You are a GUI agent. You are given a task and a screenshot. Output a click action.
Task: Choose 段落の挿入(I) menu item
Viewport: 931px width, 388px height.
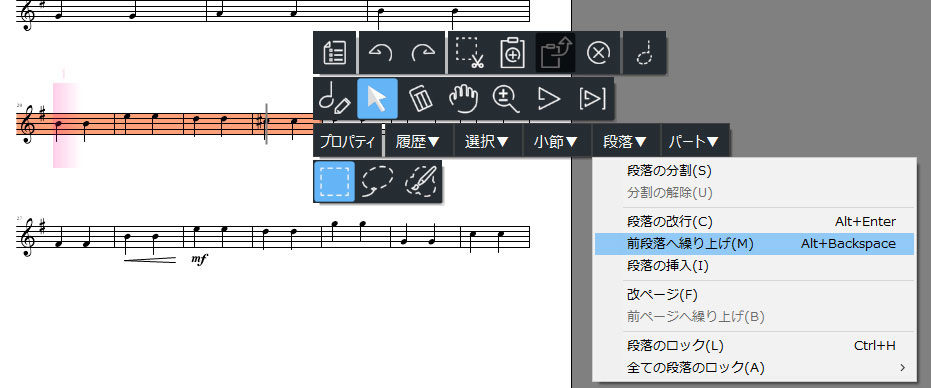(754, 266)
